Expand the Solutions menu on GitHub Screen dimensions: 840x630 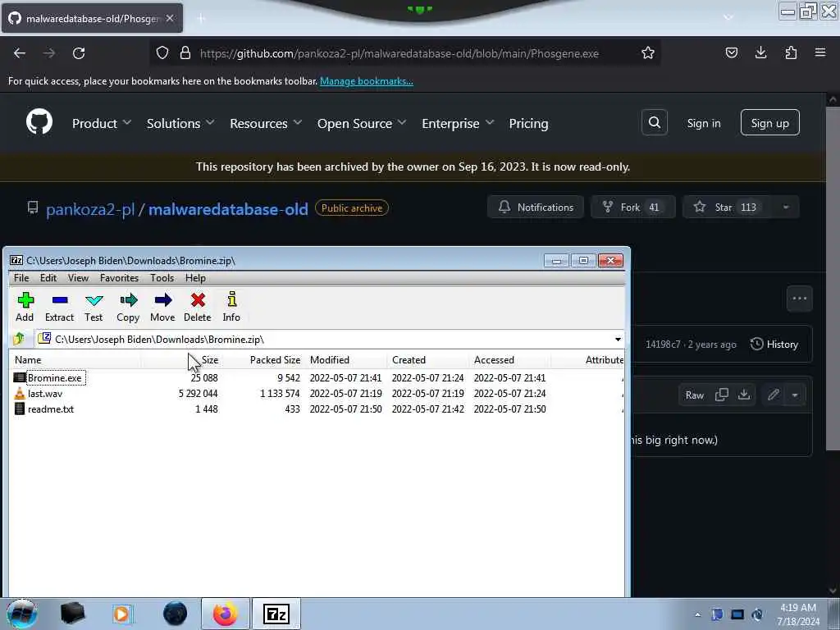click(180, 123)
